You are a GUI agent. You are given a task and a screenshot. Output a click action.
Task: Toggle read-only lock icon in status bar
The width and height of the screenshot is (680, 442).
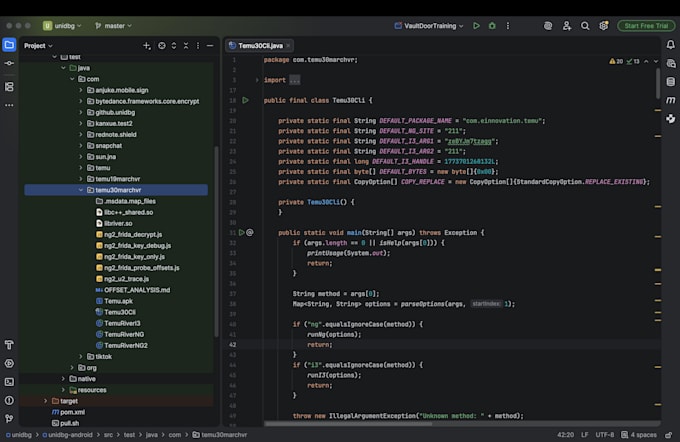669,435
